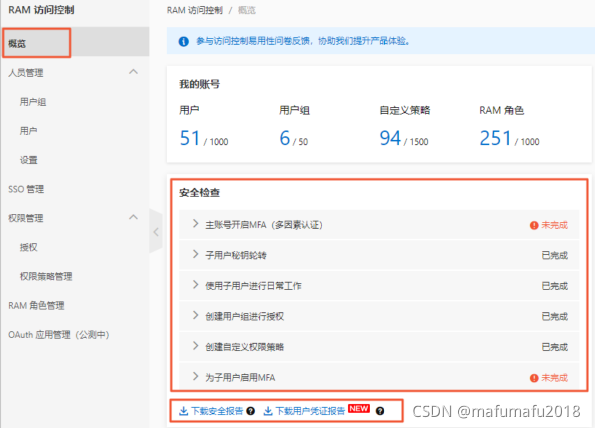
Task: Collapse the sidebar with the arrow handle
Action: point(156,231)
